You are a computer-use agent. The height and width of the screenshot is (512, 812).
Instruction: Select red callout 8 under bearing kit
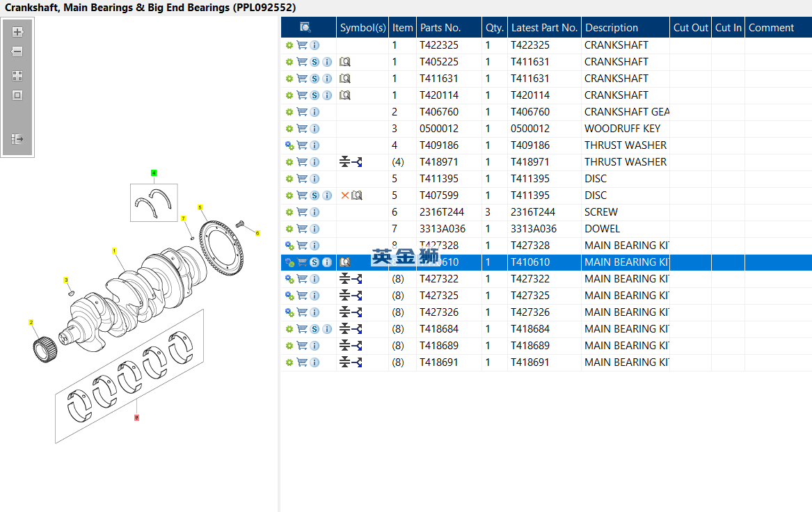[x=136, y=418]
